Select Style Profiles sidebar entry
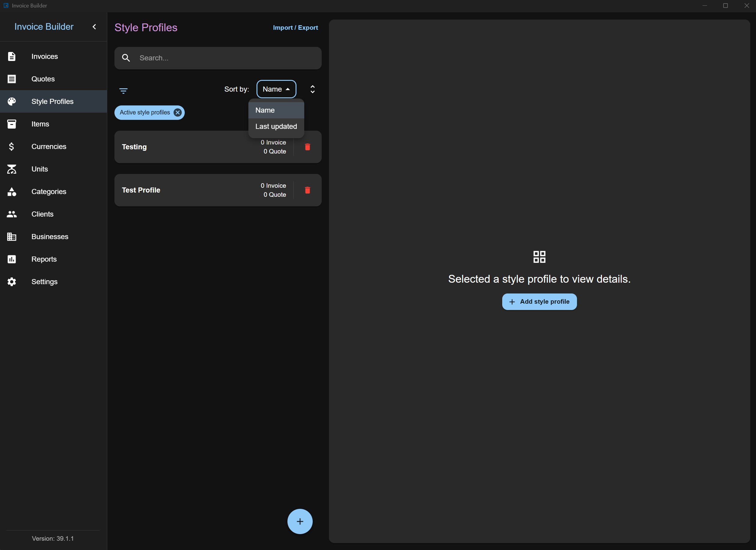This screenshot has width=756, height=550. (53, 101)
